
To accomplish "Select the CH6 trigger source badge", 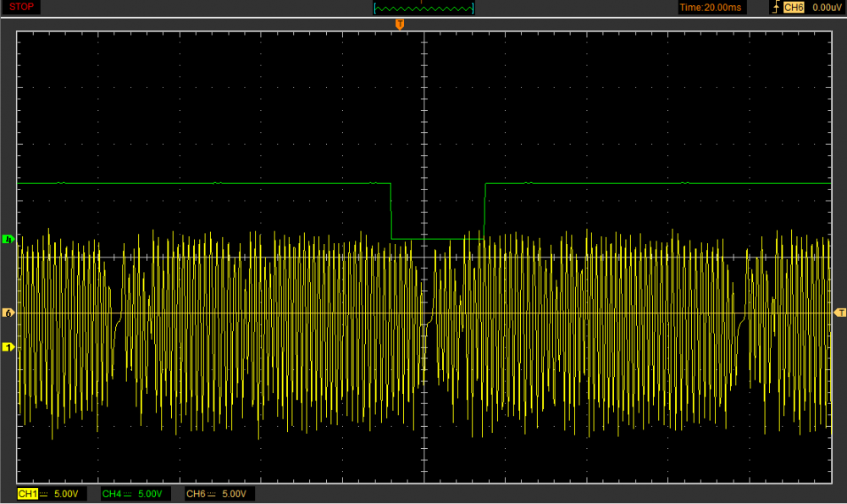I will click(794, 8).
